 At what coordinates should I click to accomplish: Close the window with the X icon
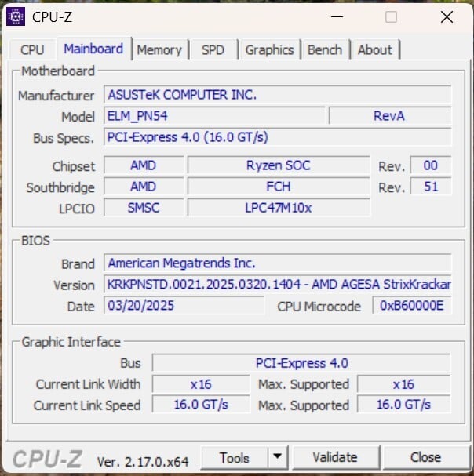[x=445, y=16]
